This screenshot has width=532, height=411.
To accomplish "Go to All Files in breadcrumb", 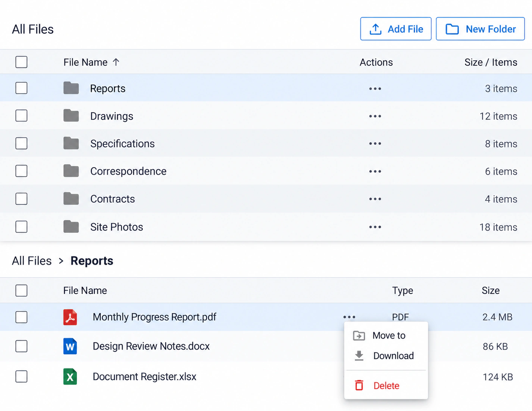I will (x=32, y=261).
